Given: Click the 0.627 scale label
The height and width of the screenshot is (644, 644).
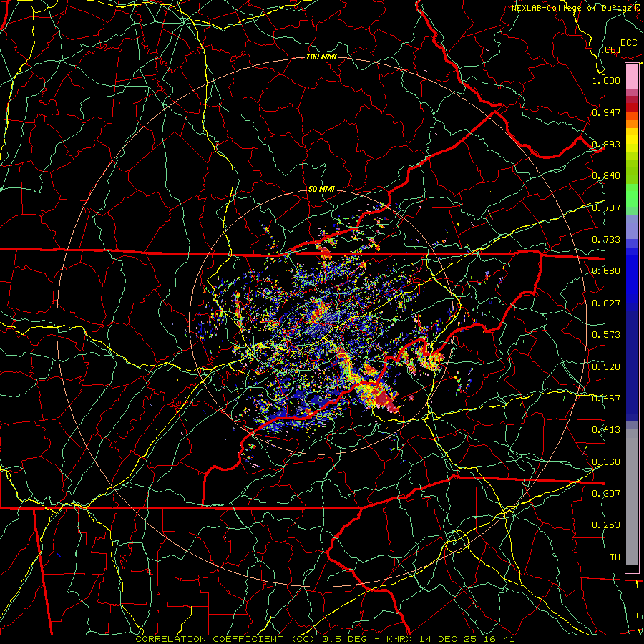Looking at the screenshot, I should pyautogui.click(x=606, y=303).
